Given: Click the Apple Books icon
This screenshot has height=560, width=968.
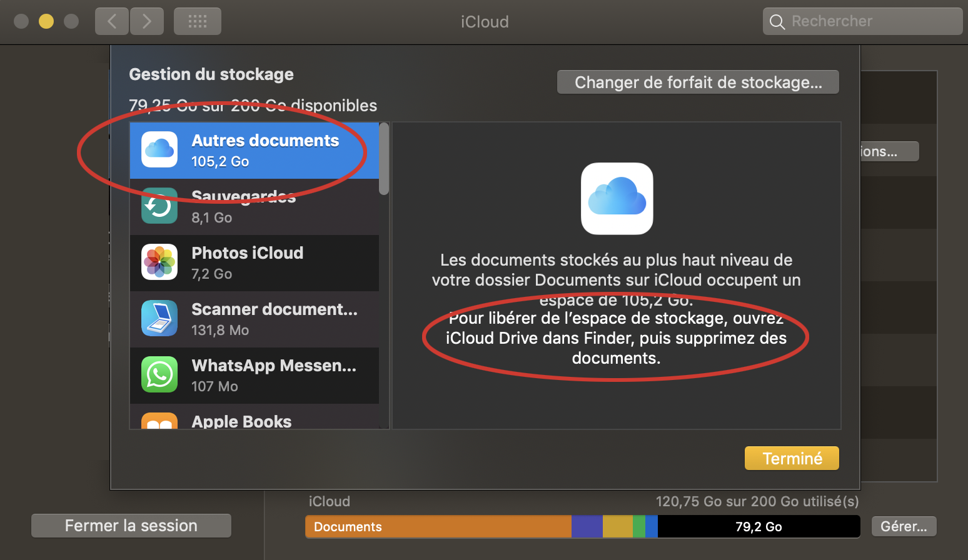Looking at the screenshot, I should pyautogui.click(x=159, y=421).
